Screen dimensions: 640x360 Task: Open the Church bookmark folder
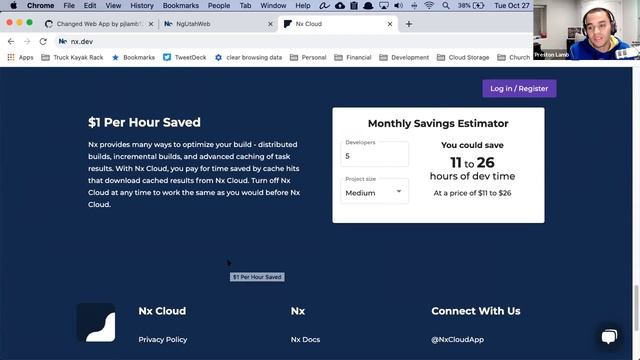[513, 58]
